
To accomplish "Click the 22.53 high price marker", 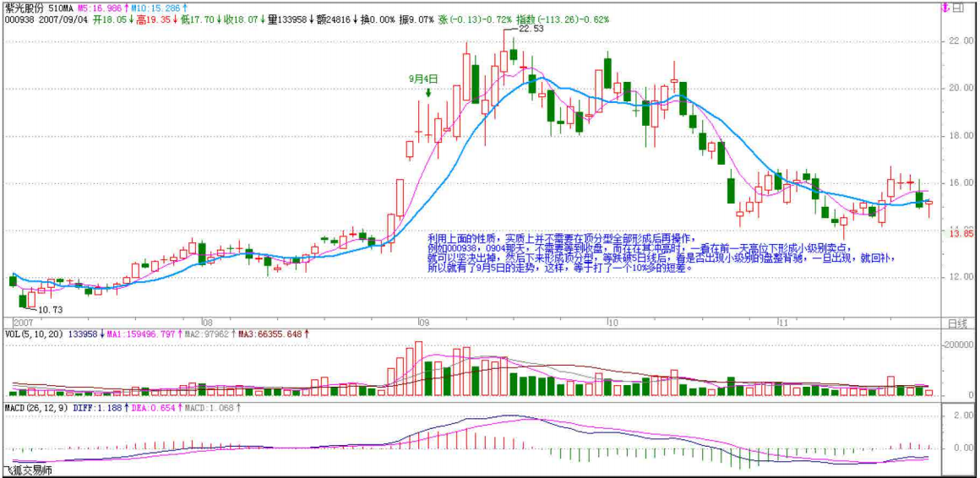I will point(530,29).
